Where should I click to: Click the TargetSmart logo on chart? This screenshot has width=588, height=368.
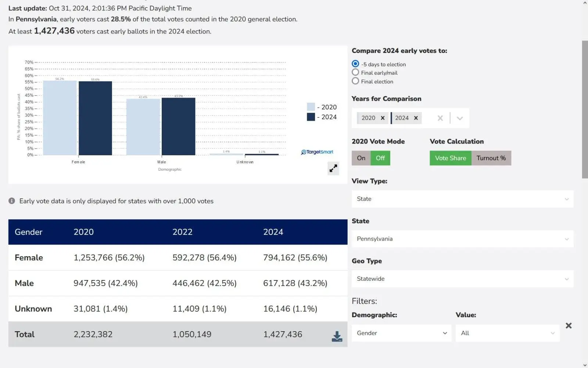tap(317, 152)
